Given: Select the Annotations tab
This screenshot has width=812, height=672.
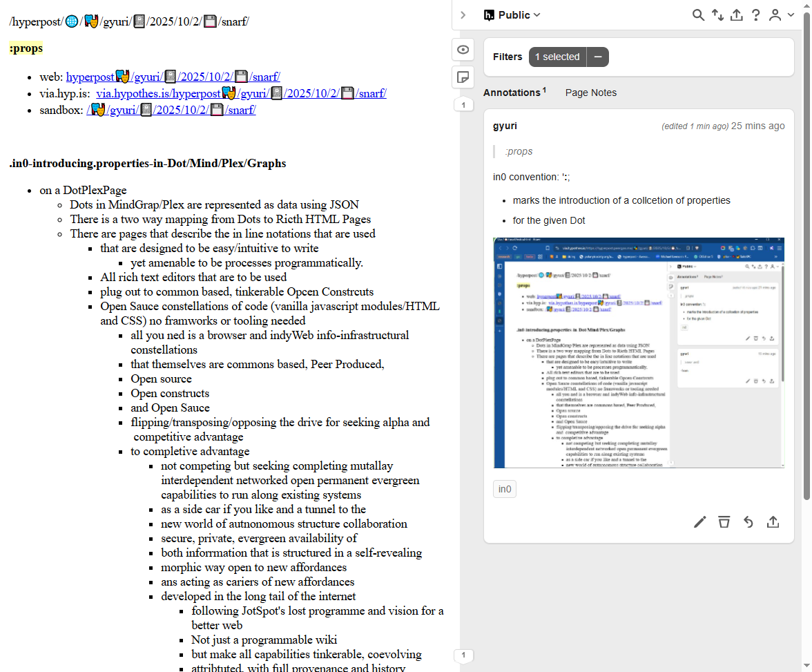Looking at the screenshot, I should [x=512, y=93].
